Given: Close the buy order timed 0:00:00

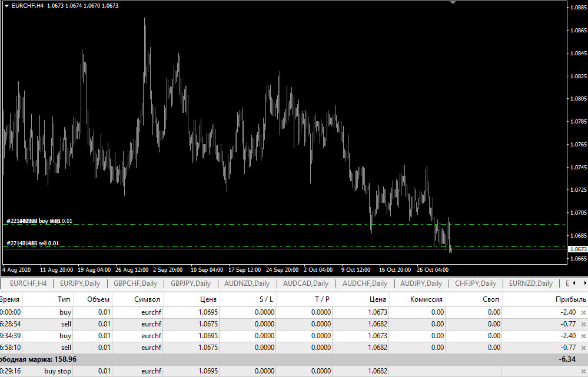Looking at the screenshot, I should click(583, 313).
